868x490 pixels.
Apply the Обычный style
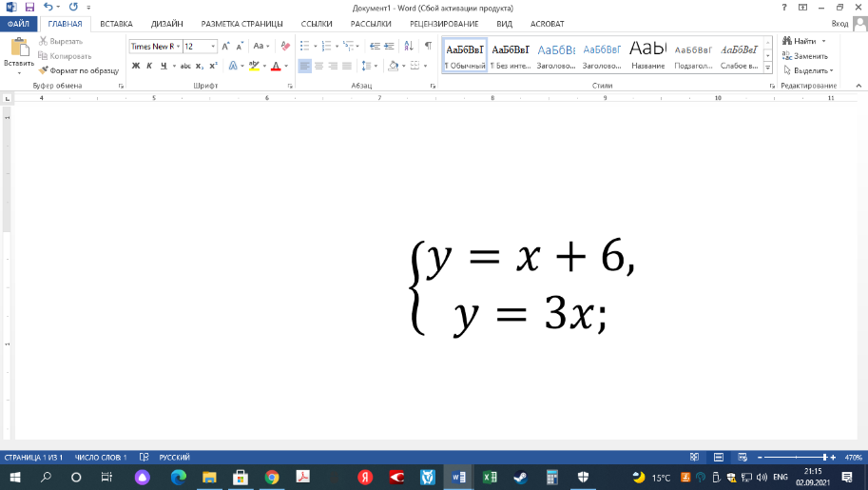pos(465,54)
